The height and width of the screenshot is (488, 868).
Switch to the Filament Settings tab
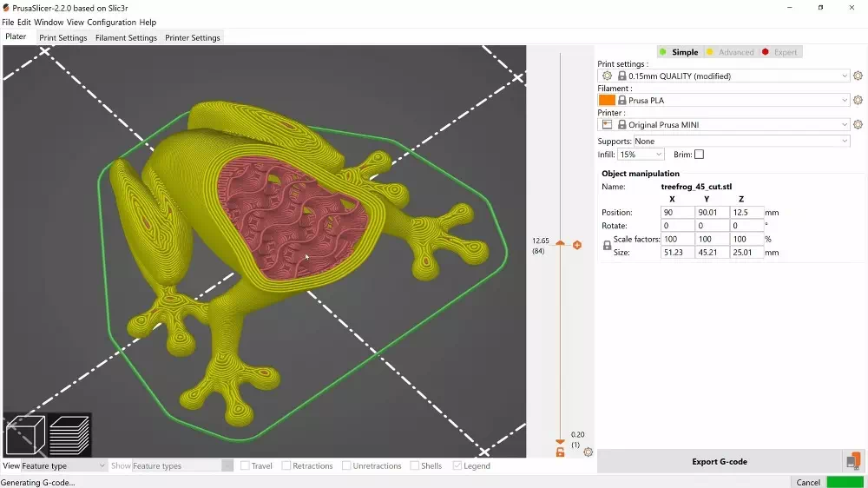point(126,37)
